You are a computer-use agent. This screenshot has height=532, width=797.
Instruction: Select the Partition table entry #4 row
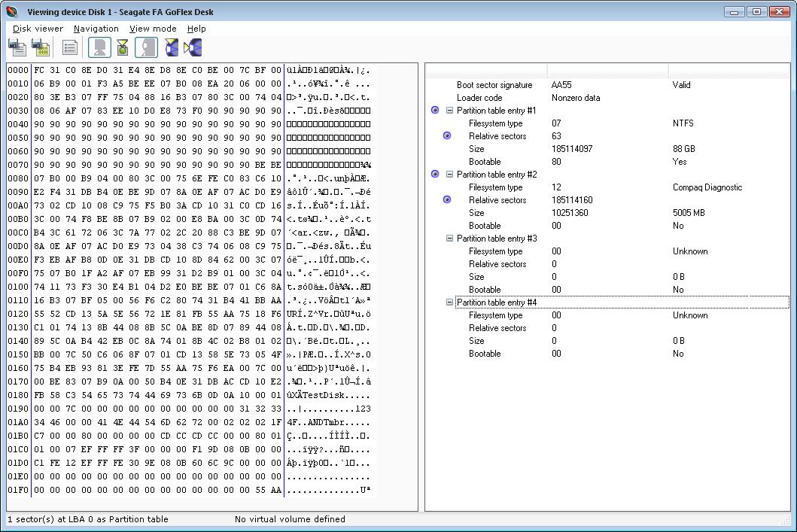coord(622,302)
